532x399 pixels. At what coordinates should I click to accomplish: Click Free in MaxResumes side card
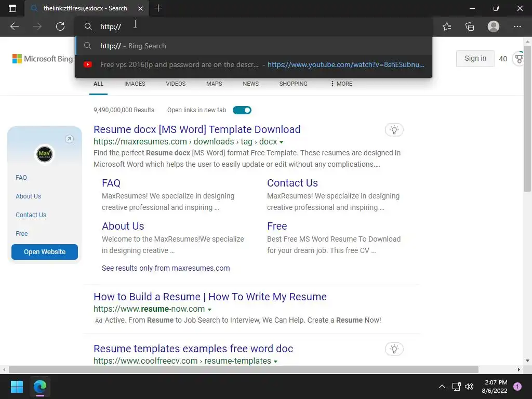22,233
